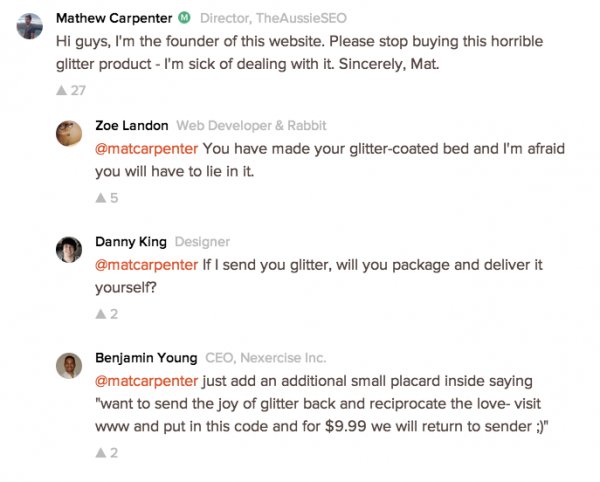Click CEO, Nexercise Inc. title text
This screenshot has height=482, width=600.
point(266,358)
